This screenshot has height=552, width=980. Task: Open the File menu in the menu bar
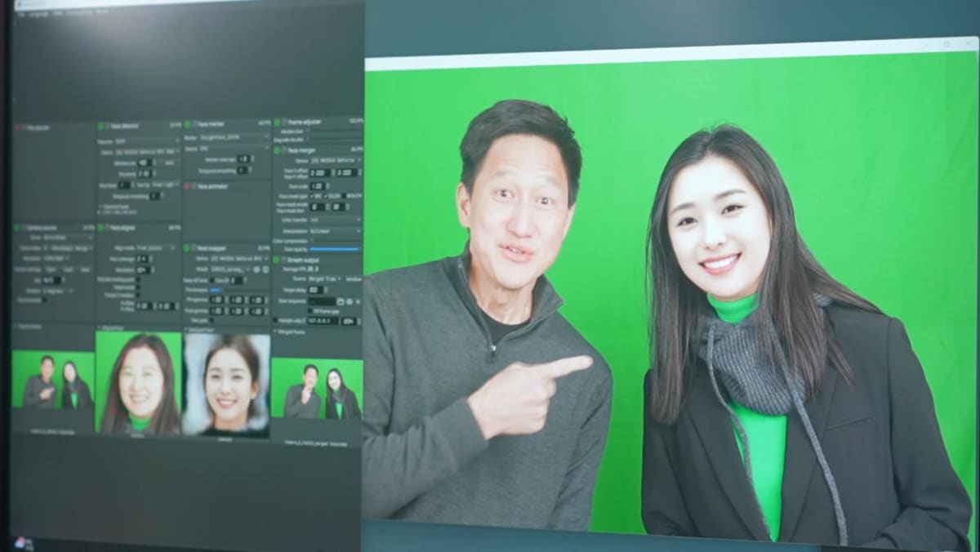(x=22, y=16)
